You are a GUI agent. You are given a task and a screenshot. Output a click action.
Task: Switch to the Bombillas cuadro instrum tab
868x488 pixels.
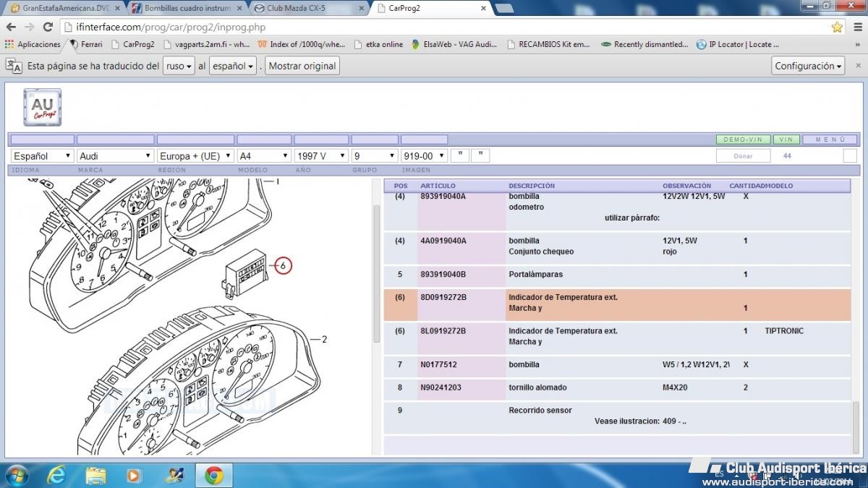pyautogui.click(x=187, y=8)
